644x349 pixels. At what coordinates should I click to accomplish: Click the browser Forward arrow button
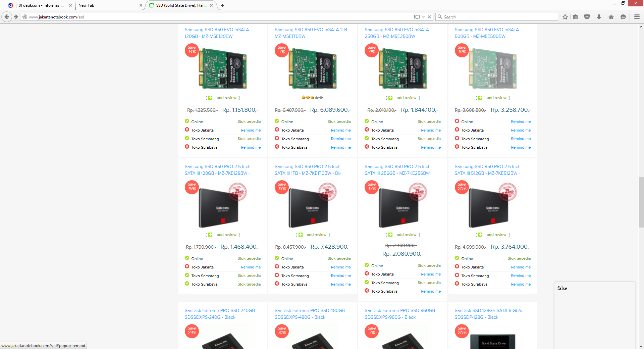[x=16, y=17]
